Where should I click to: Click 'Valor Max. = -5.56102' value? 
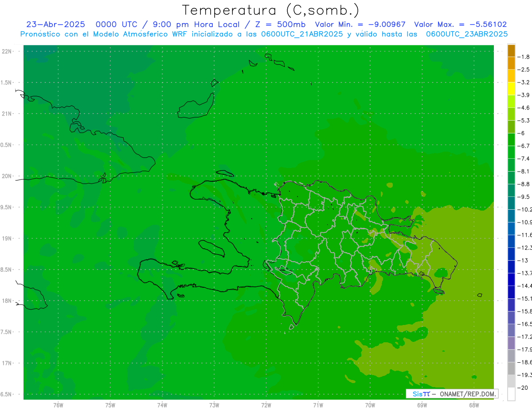(460, 25)
